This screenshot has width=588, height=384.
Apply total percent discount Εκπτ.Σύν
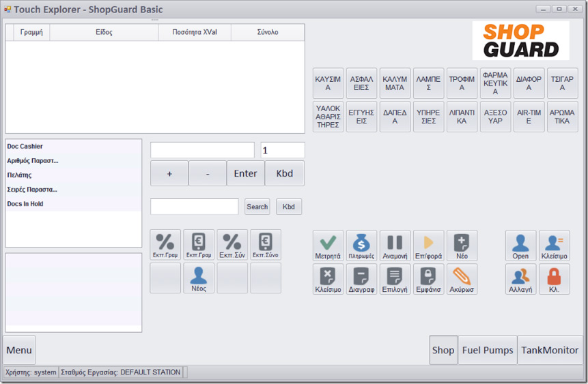[232, 245]
